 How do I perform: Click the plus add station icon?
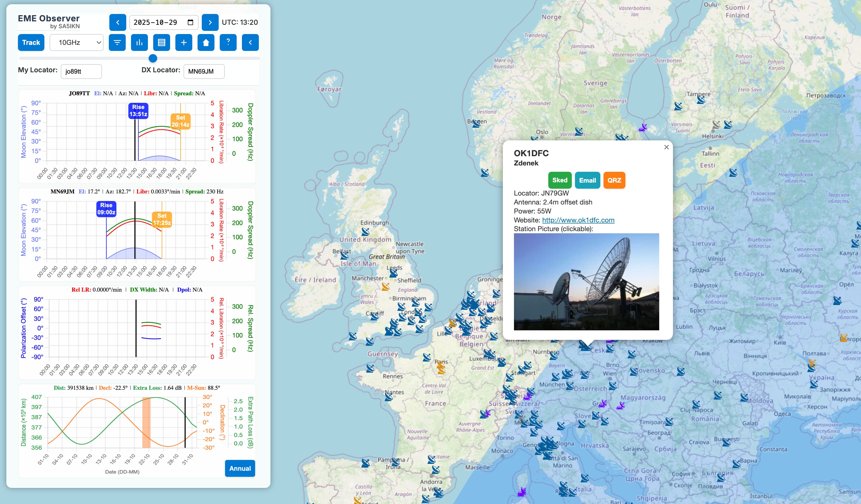pyautogui.click(x=184, y=43)
